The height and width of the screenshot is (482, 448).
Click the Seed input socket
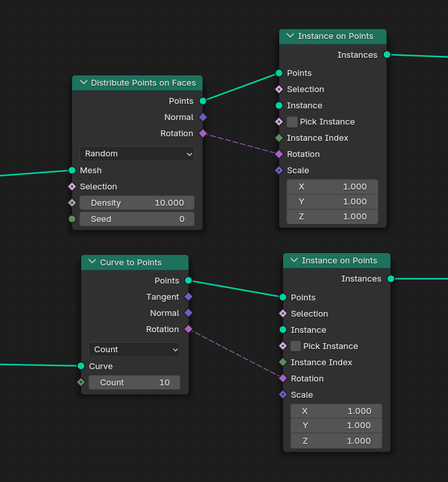coord(72,219)
